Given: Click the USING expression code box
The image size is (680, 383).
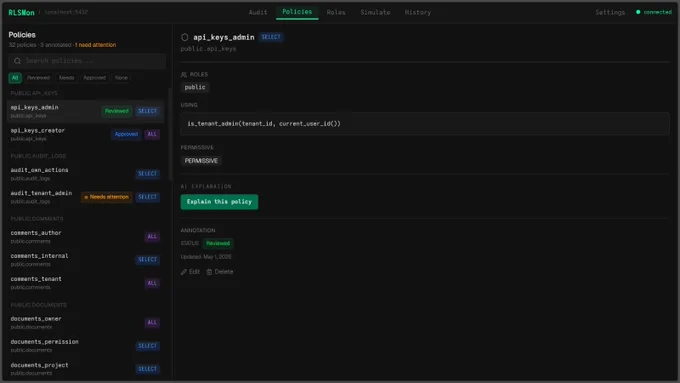Looking at the screenshot, I should coord(425,124).
